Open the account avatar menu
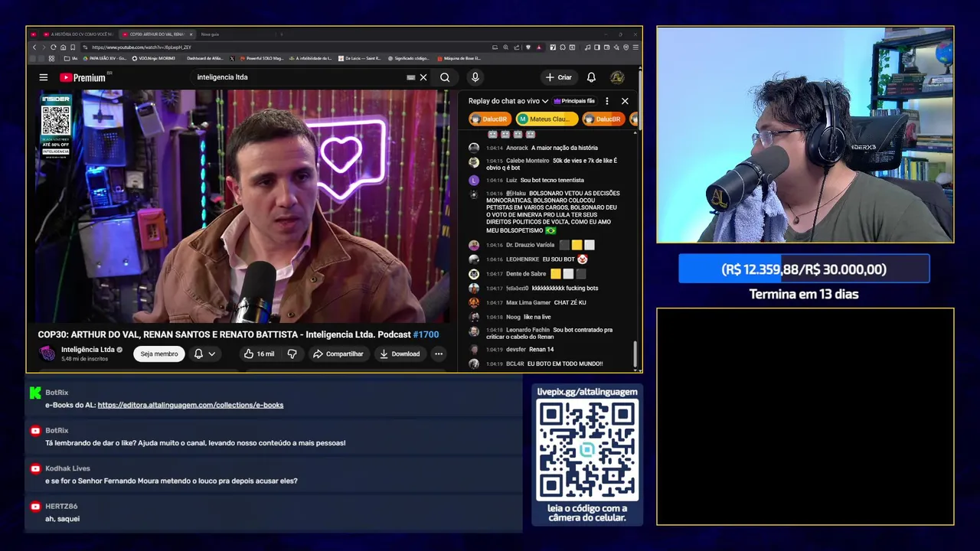The width and height of the screenshot is (980, 551). [617, 77]
